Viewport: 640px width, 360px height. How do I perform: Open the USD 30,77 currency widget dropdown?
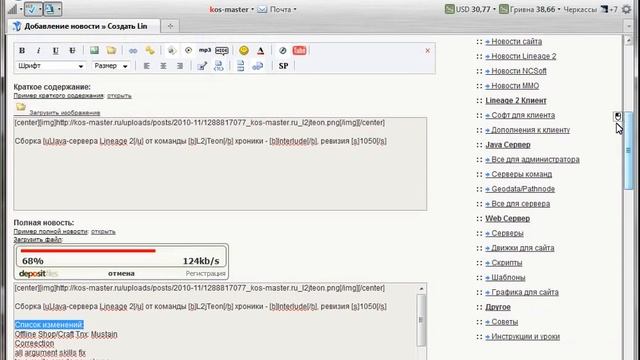point(470,9)
